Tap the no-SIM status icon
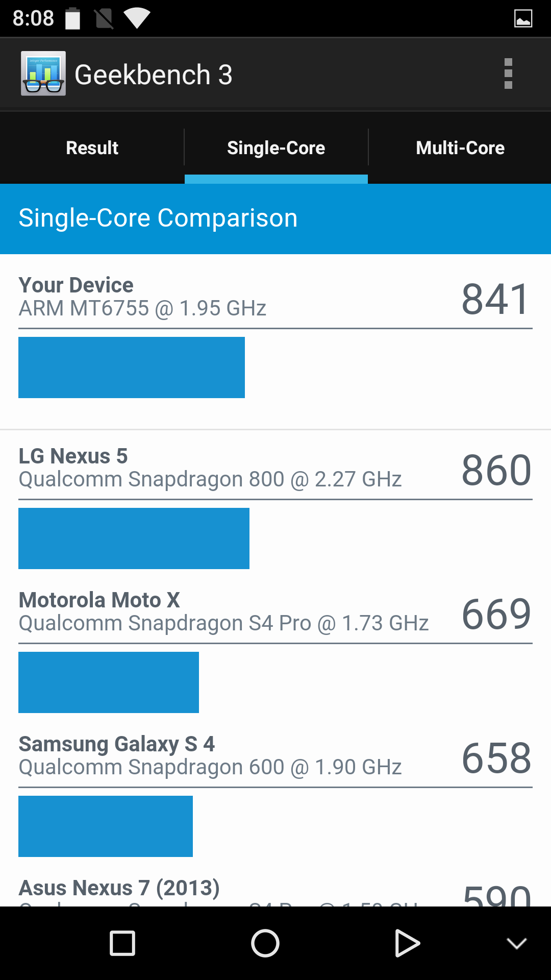 [104, 18]
